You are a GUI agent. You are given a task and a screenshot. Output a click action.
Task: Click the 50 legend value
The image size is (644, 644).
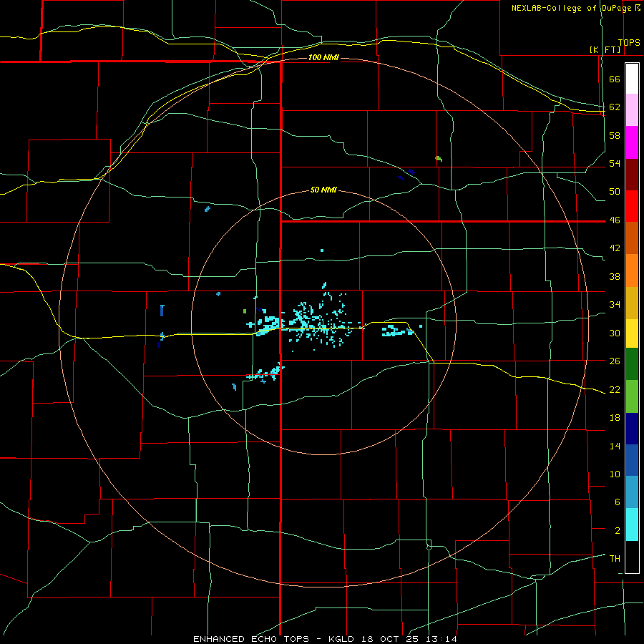pyautogui.click(x=615, y=192)
